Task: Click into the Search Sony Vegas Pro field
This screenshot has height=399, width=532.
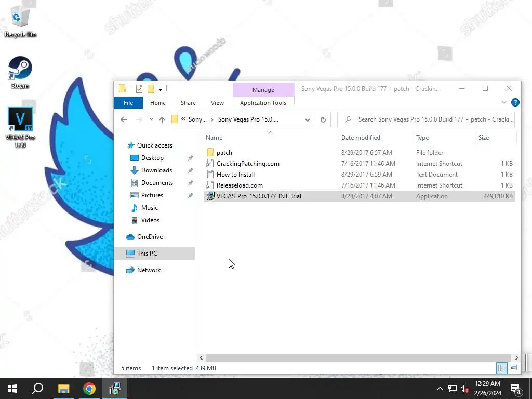Action: [426, 119]
